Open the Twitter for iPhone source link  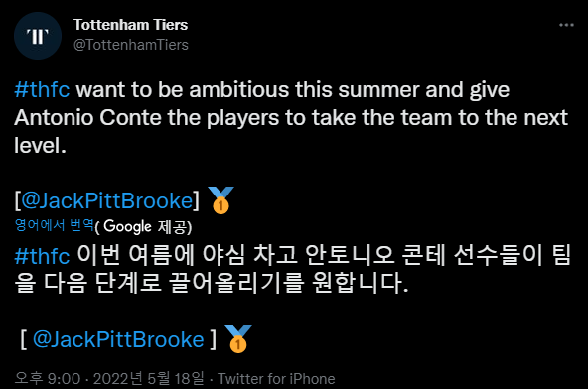(x=276, y=379)
